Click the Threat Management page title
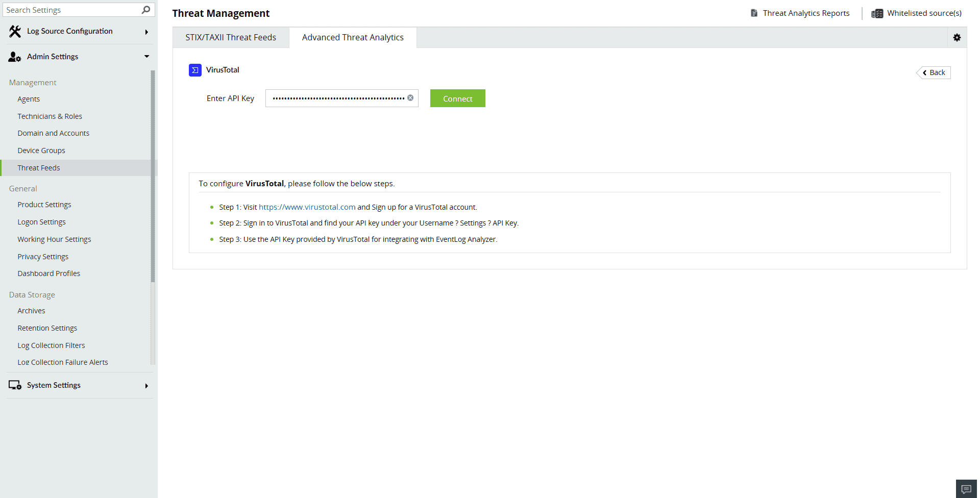This screenshot has height=498, width=980. tap(221, 13)
